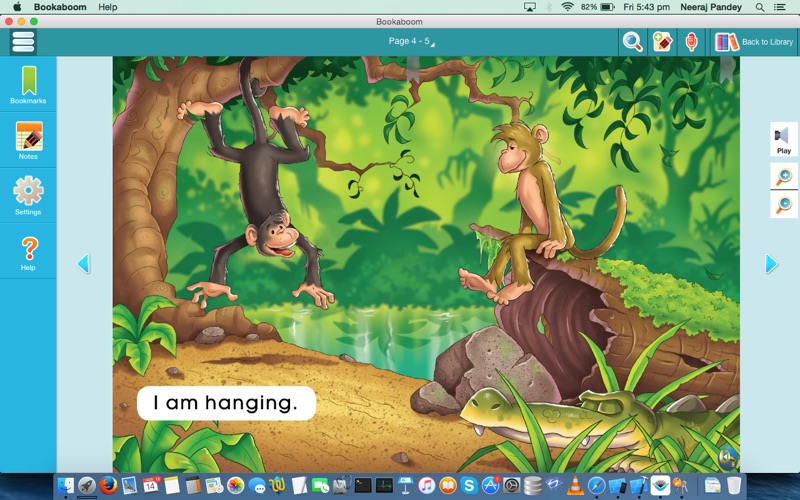Image resolution: width=800 pixels, height=500 pixels.
Task: Expand the Page 4 - 5 page selector
Action: [411, 41]
